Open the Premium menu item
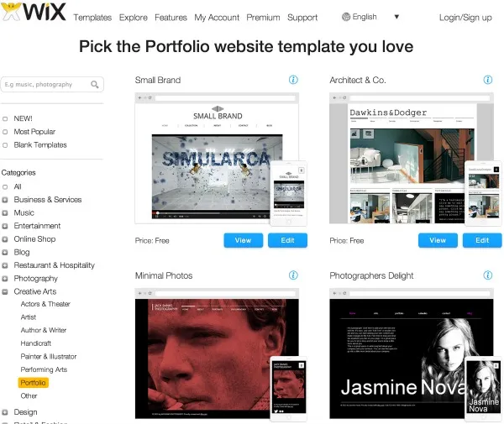 coord(263,18)
